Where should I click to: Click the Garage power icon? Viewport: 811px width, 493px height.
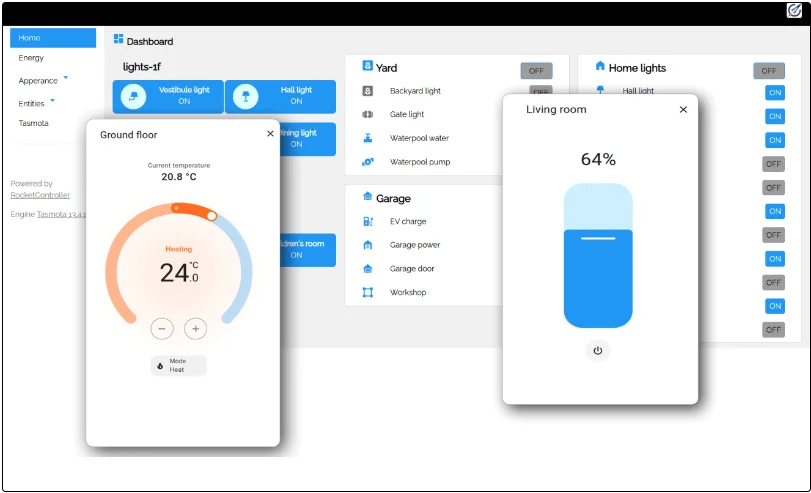(x=367, y=245)
